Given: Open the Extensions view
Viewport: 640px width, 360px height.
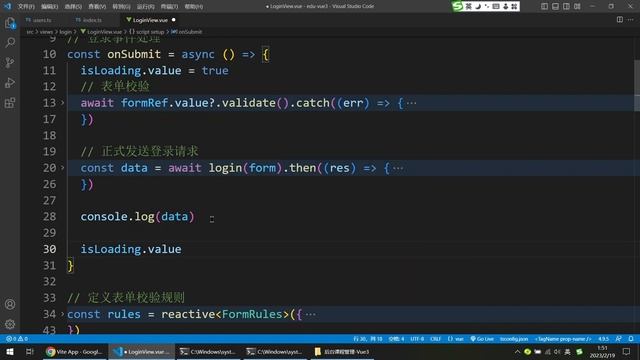Looking at the screenshot, I should coord(10,102).
